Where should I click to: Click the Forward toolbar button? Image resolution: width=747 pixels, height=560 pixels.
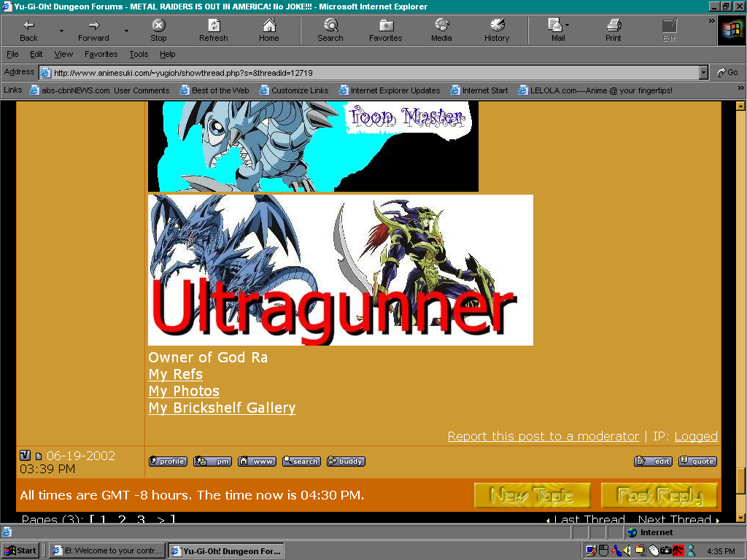click(93, 31)
